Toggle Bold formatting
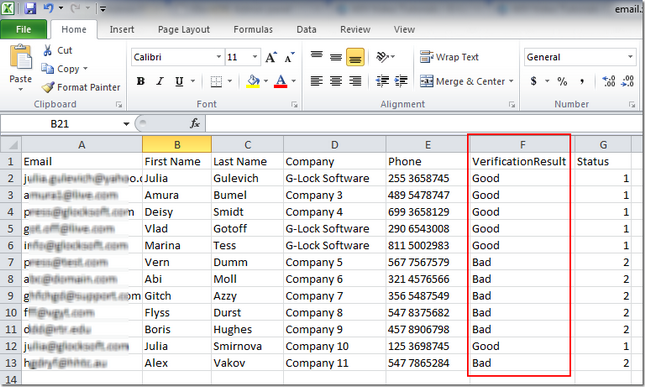 [x=141, y=81]
